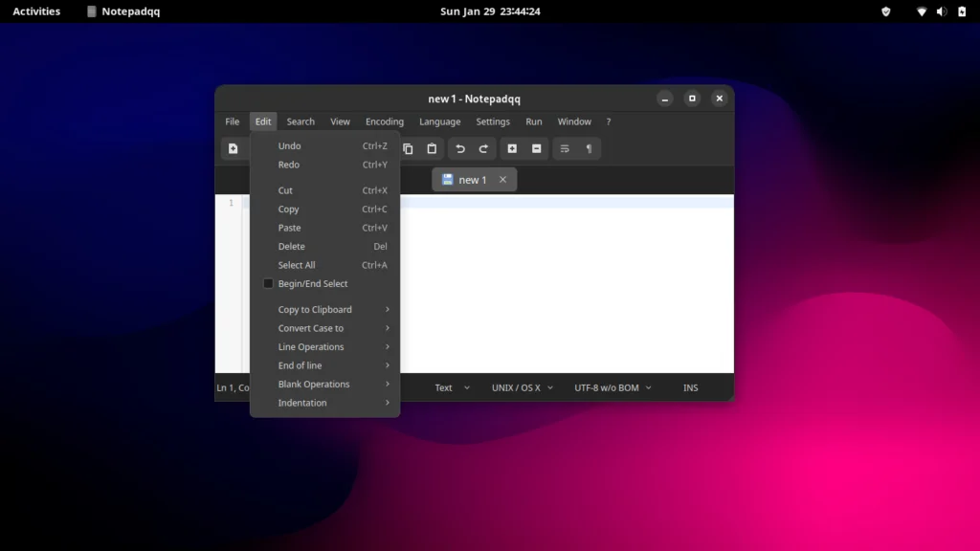Close the 'new 1' tab

[502, 180]
